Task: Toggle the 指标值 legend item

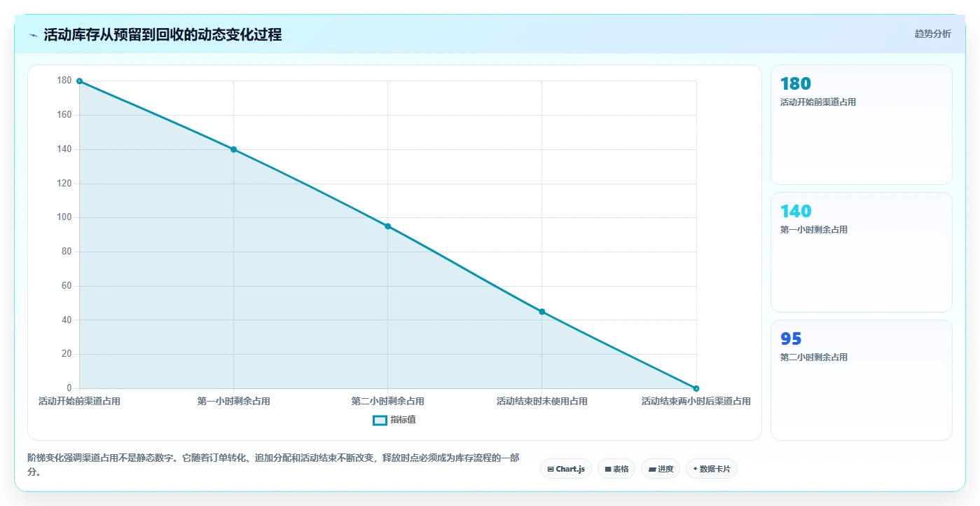Action: coord(394,420)
